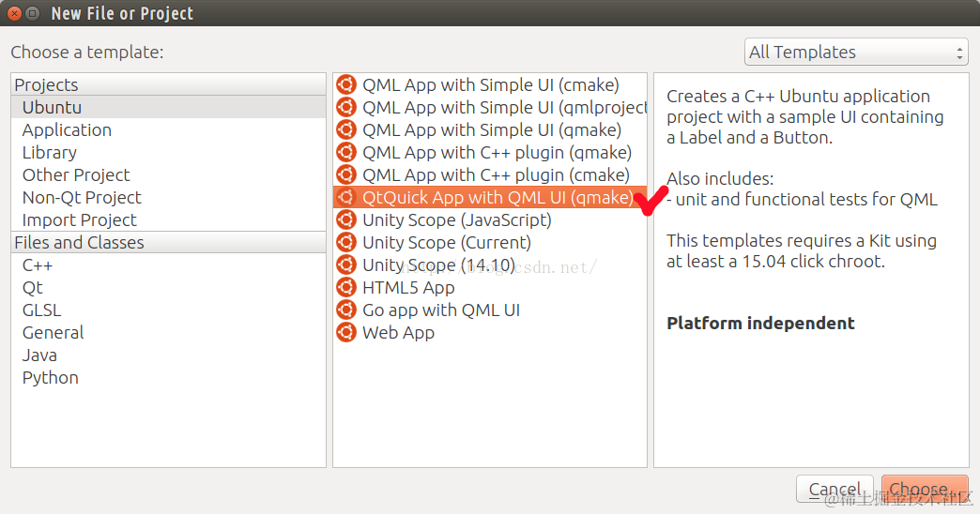Select Unity Scope (JavaScript) template
The width and height of the screenshot is (980, 514).
[490, 219]
